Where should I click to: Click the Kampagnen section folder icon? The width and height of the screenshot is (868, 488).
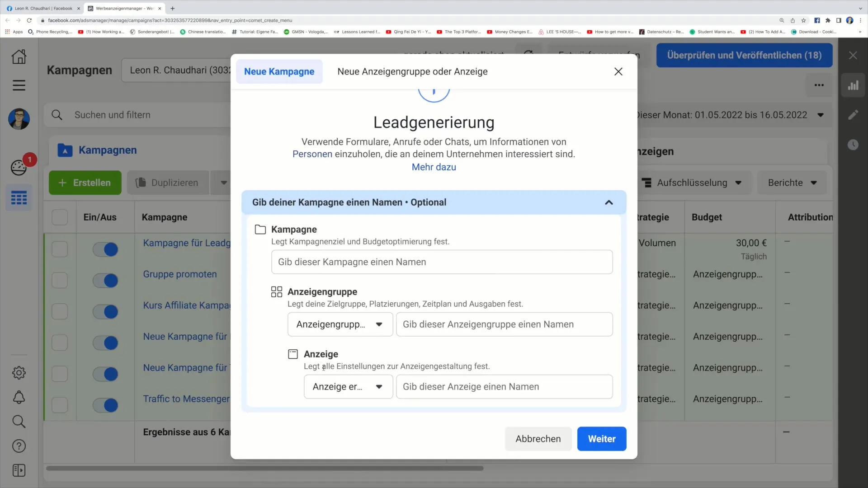coord(65,150)
